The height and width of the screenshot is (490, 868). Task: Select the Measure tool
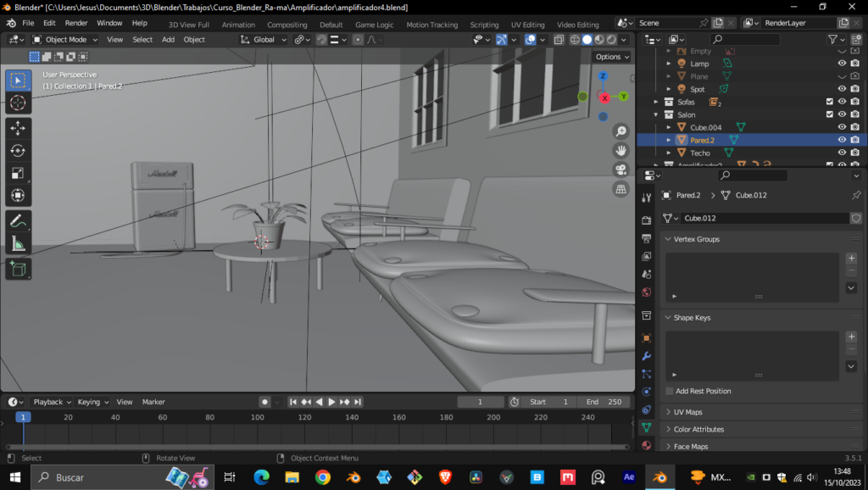pos(18,243)
